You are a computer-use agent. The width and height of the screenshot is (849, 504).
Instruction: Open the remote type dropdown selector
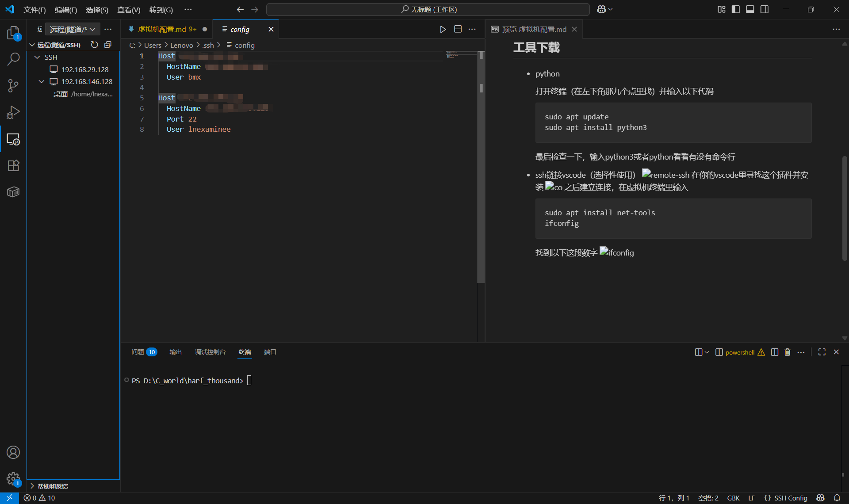tap(73, 29)
